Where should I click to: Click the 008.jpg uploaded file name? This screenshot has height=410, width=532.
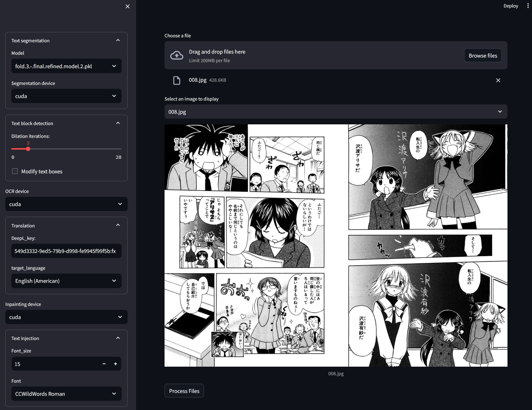[x=198, y=80]
